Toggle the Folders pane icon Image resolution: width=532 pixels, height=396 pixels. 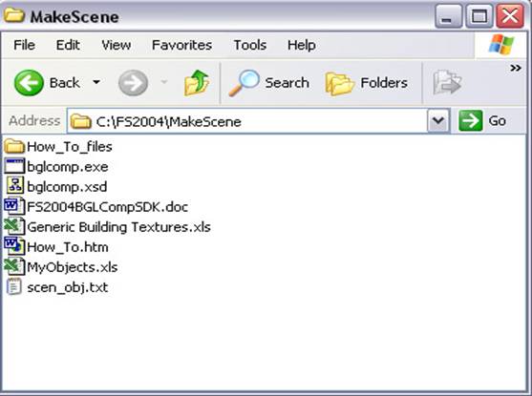tap(340, 83)
